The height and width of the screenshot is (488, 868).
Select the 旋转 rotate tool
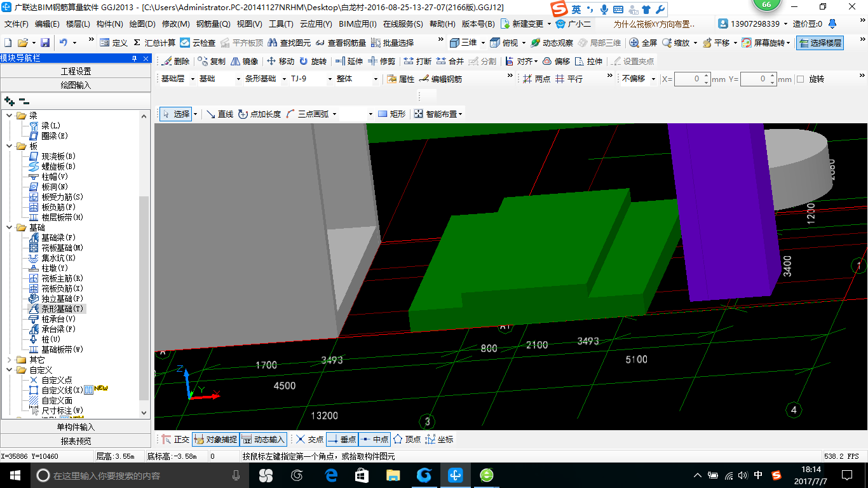tap(313, 61)
